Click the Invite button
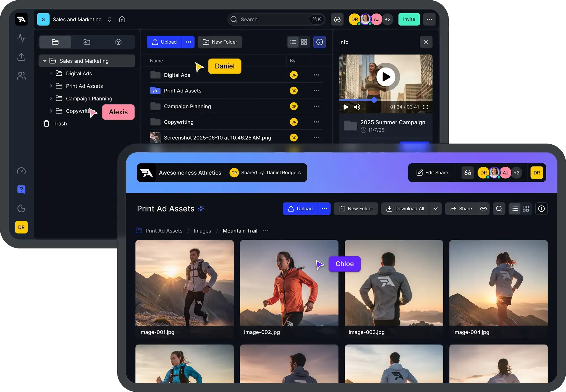 409,19
